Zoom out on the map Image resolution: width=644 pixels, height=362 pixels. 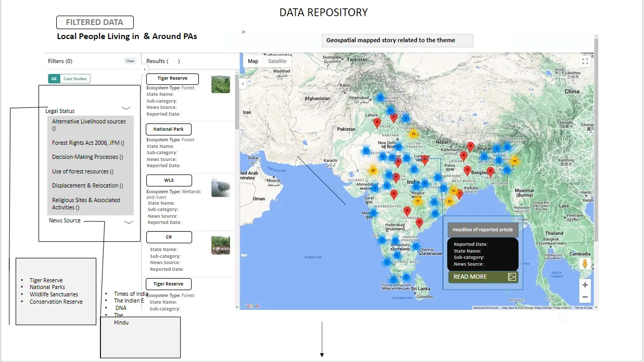pyautogui.click(x=585, y=297)
